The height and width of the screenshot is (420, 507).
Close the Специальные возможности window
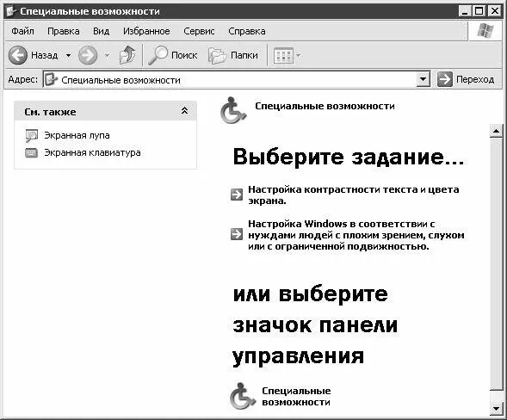click(x=495, y=11)
